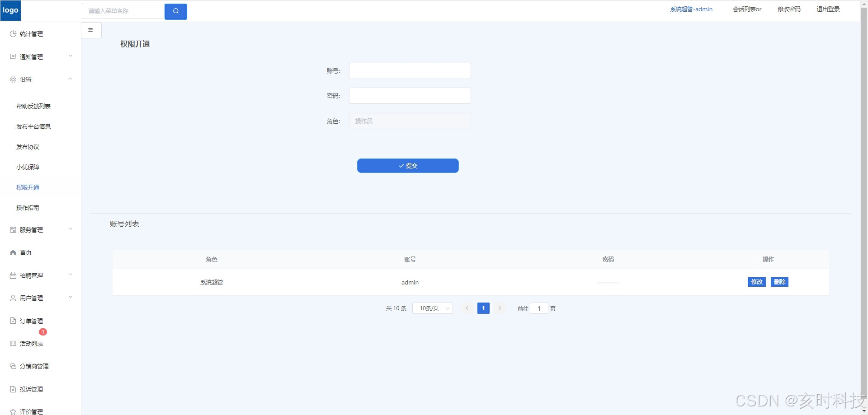This screenshot has height=415, width=868.
Task: Open the 角色 dropdown showing 操作员
Action: pyautogui.click(x=410, y=121)
